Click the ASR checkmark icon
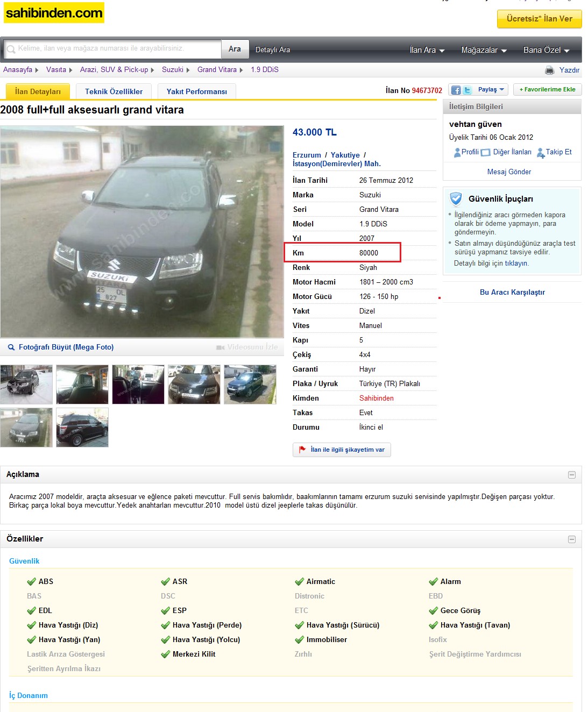 pyautogui.click(x=166, y=582)
